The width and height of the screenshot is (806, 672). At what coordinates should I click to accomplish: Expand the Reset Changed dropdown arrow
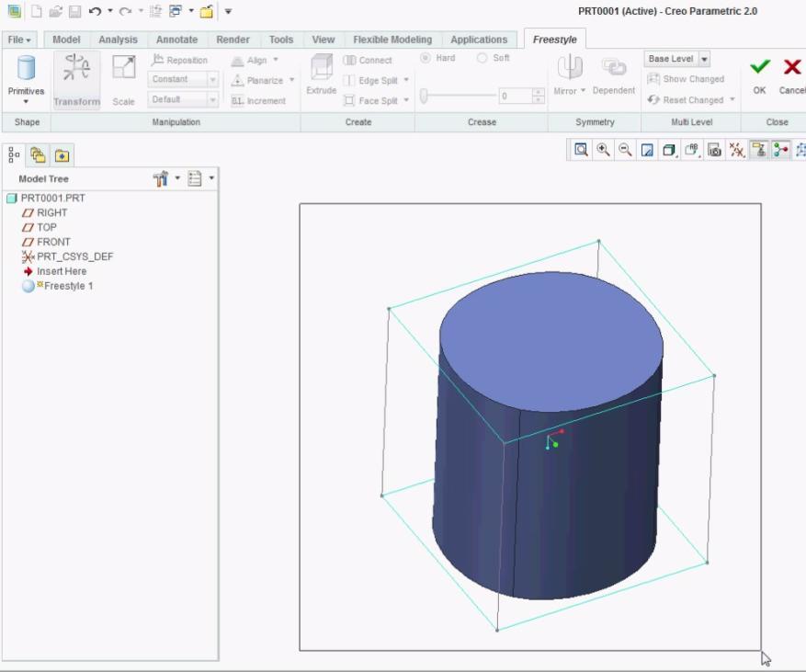(732, 99)
